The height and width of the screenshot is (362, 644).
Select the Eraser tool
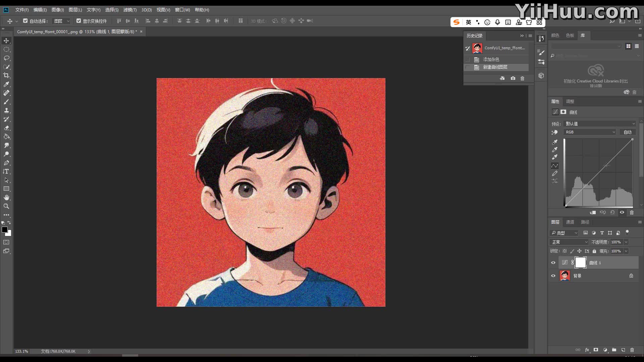6,128
